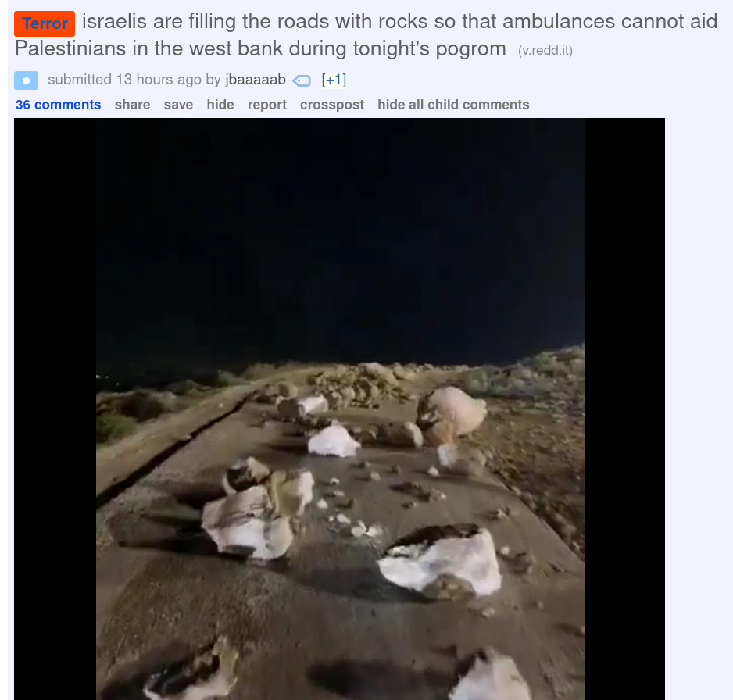Collapse replies via hide all child comments

(453, 105)
